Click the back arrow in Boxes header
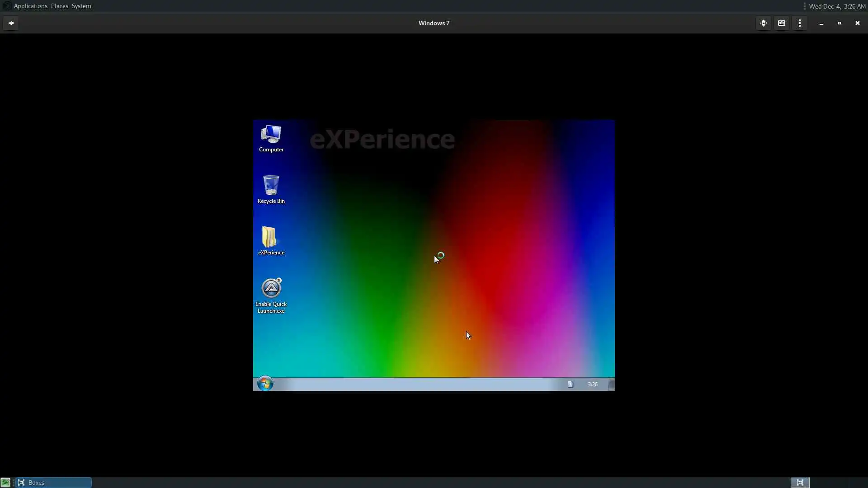Viewport: 868px width, 488px height. [x=11, y=23]
